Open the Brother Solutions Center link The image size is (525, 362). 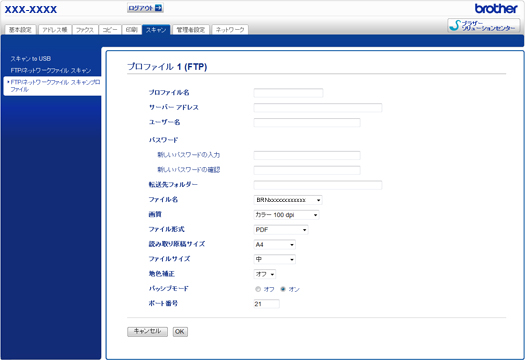click(483, 26)
